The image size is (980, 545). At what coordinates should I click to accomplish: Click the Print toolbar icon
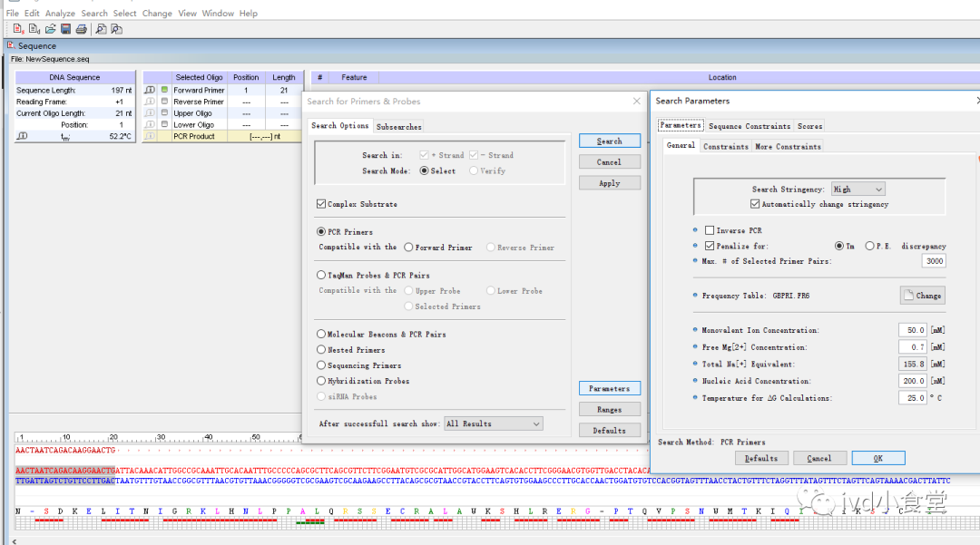pyautogui.click(x=82, y=29)
